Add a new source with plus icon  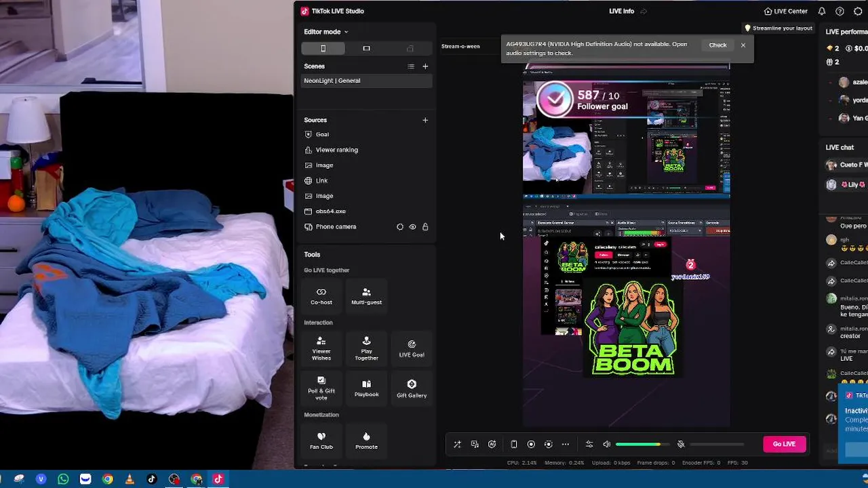tap(425, 120)
